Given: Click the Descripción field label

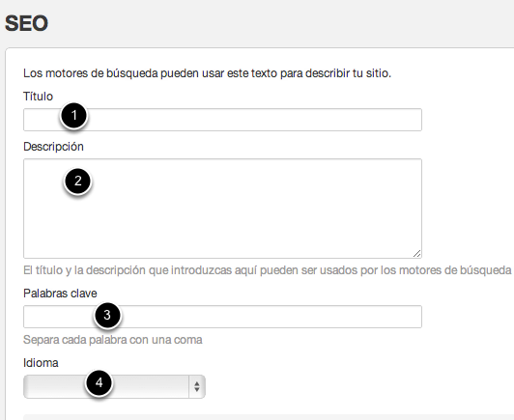Looking at the screenshot, I should coord(53,147).
